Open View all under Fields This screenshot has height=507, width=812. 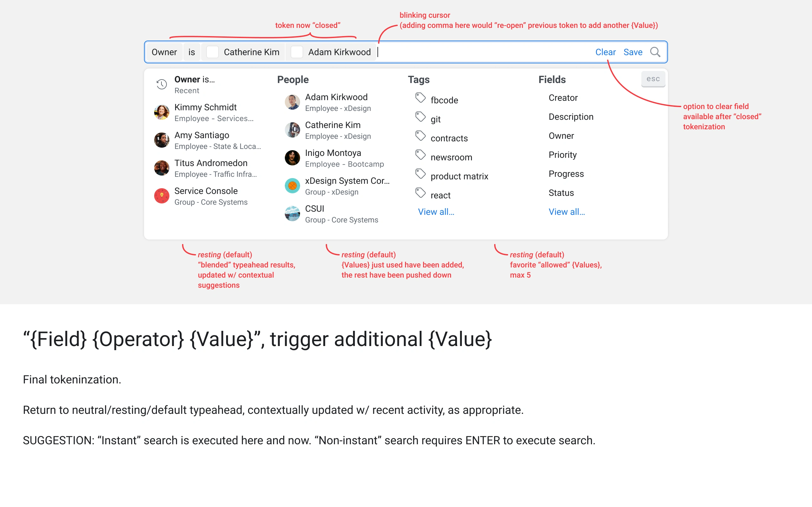pos(566,212)
